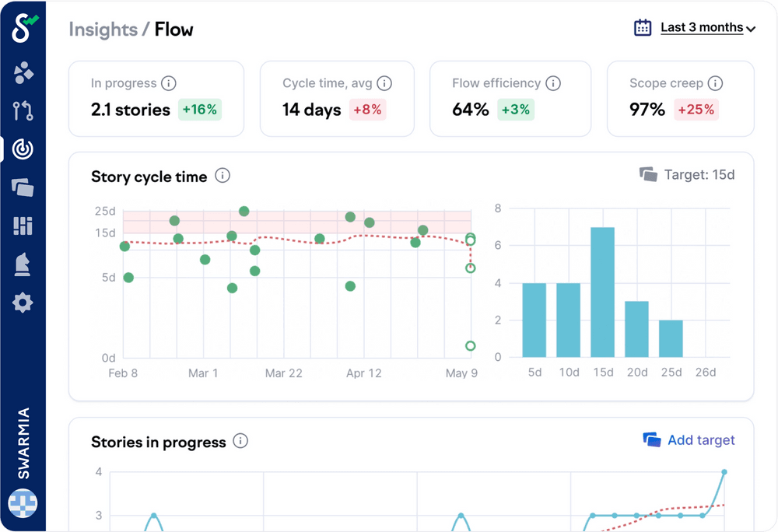Image resolution: width=778 pixels, height=532 pixels.
Task: Click the Insights breadcrumb link
Action: coord(103,30)
